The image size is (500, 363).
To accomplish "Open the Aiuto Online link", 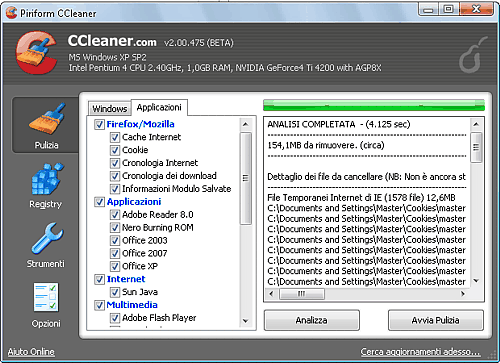I will [31, 352].
